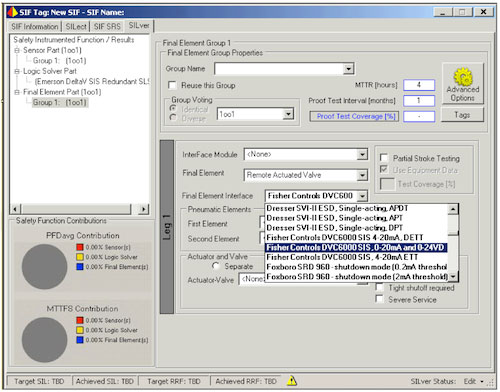Select Group 1 under Final Element Part
Viewport: 500px width, 392px height.
point(60,102)
